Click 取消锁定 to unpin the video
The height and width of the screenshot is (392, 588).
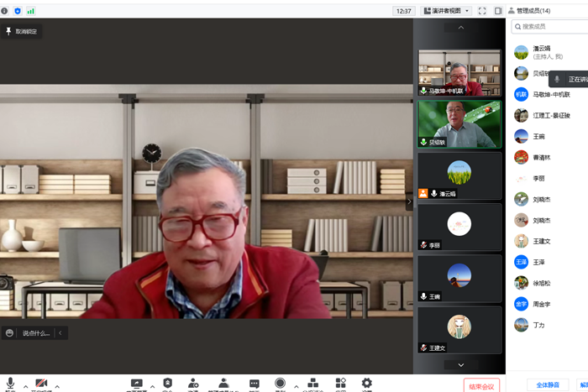pyautogui.click(x=23, y=31)
